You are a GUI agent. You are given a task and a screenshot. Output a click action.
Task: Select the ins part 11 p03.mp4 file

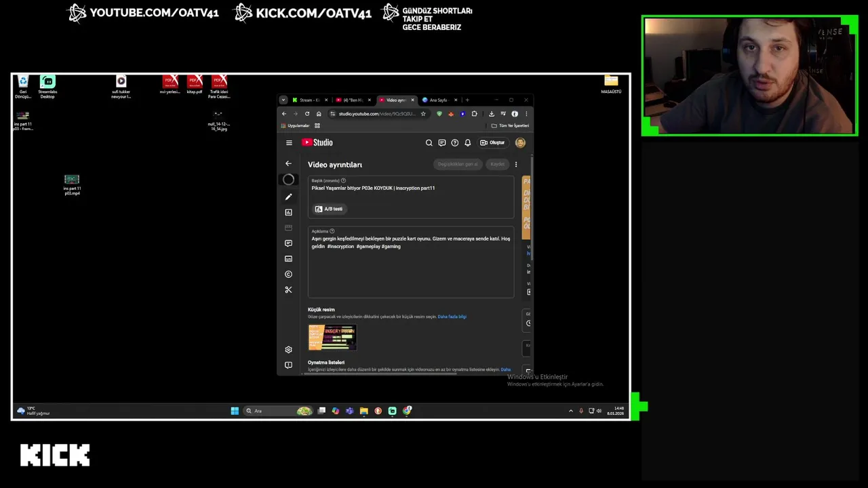(72, 185)
